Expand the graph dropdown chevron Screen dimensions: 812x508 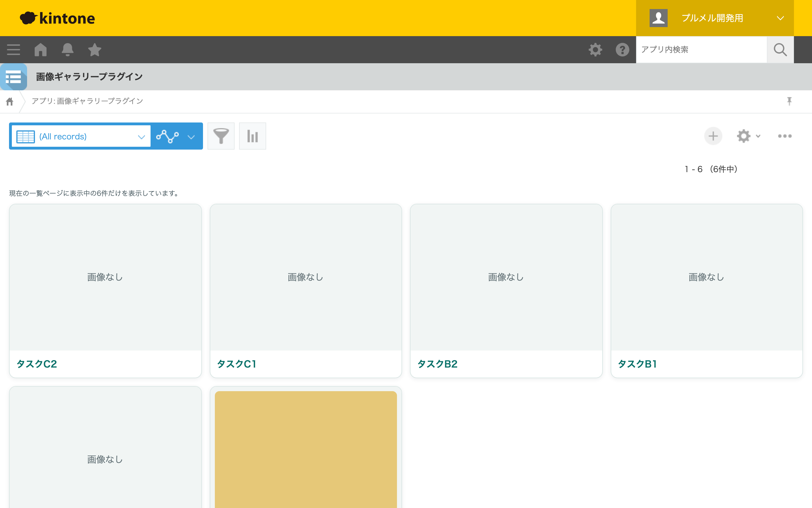coord(191,137)
